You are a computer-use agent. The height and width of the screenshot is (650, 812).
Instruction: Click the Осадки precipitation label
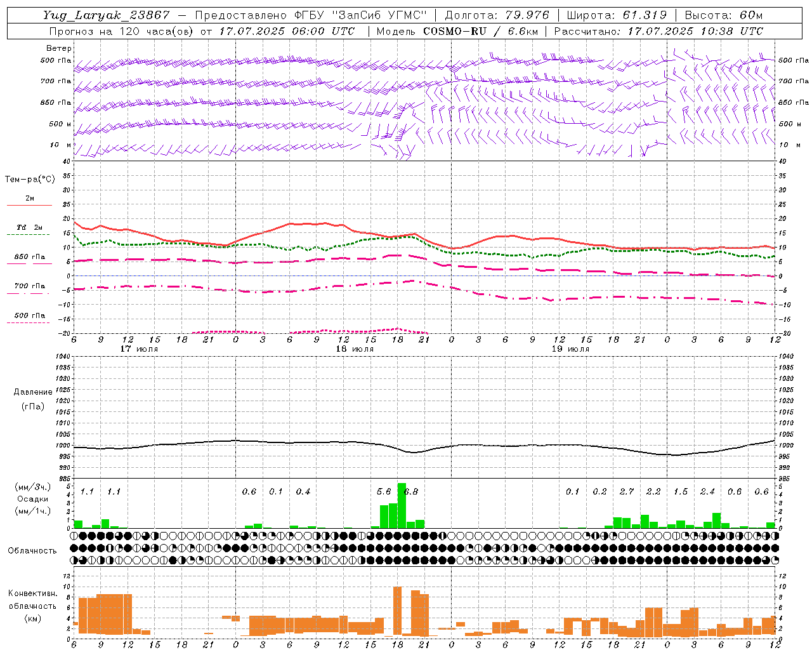tap(32, 499)
